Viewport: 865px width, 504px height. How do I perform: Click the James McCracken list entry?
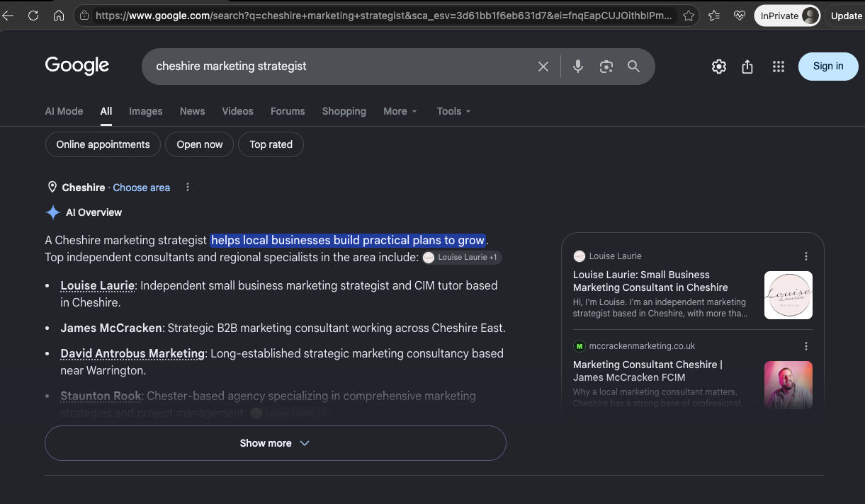(x=112, y=328)
